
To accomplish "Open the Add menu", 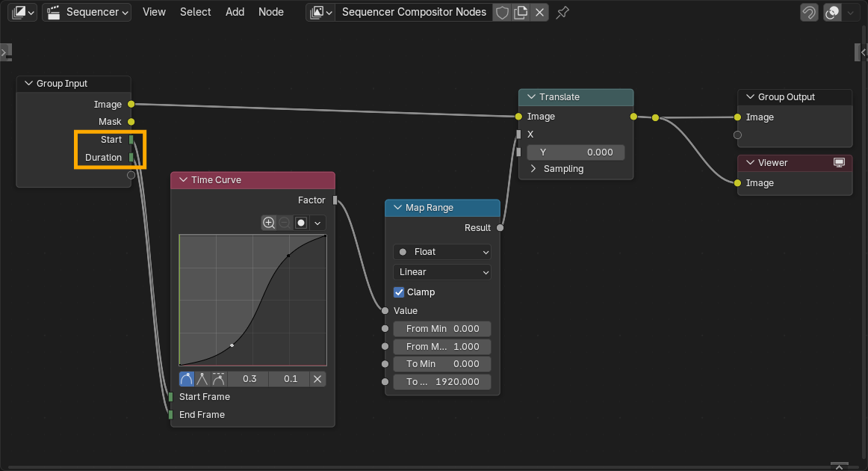I will [235, 12].
